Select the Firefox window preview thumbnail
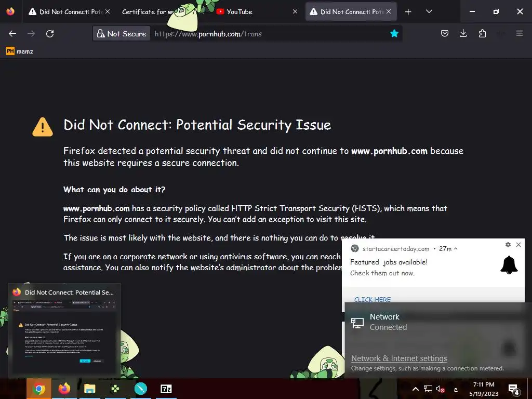Image resolution: width=532 pixels, height=399 pixels. coord(64,331)
